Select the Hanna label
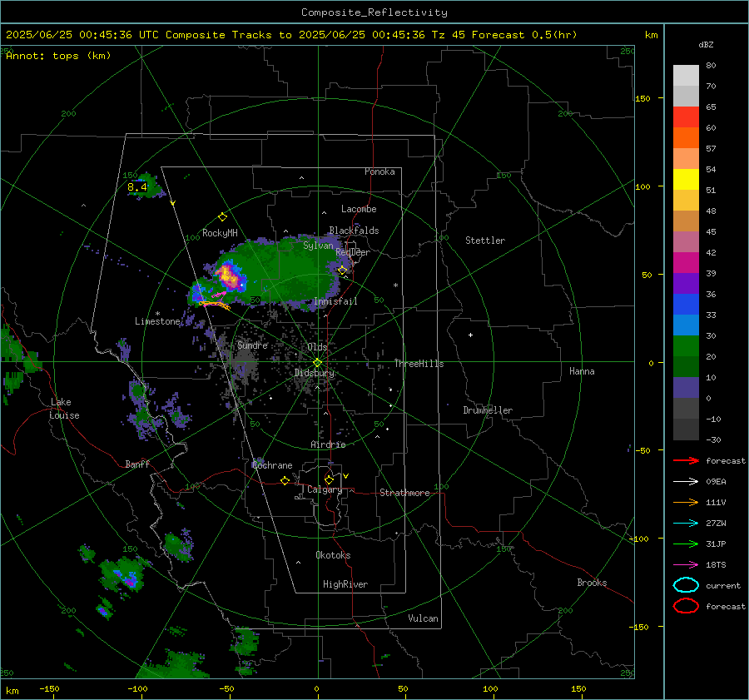Screen dimensions: 749x700 click(582, 371)
